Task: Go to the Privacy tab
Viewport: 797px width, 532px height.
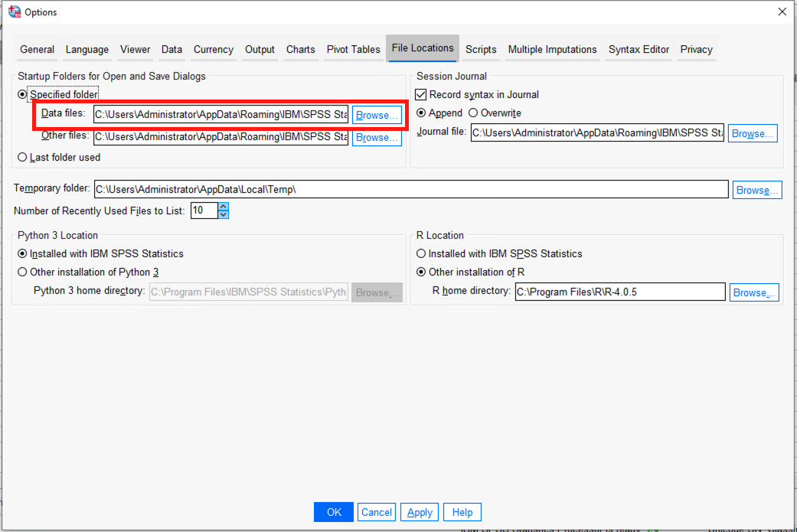Action: (697, 49)
